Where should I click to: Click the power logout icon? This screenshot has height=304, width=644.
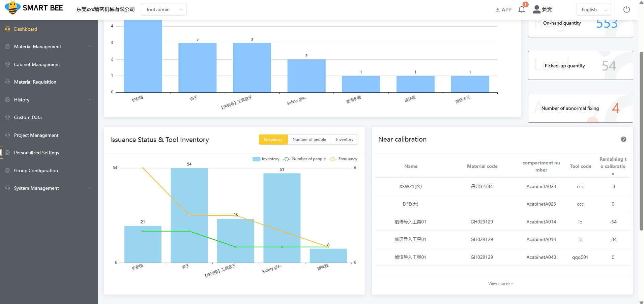pyautogui.click(x=626, y=9)
